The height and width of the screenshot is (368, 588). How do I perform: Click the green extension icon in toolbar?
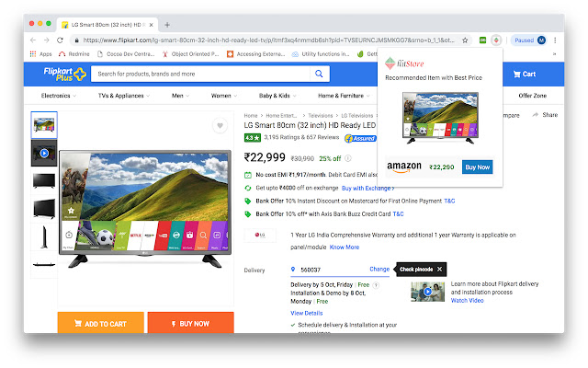pyautogui.click(x=482, y=40)
